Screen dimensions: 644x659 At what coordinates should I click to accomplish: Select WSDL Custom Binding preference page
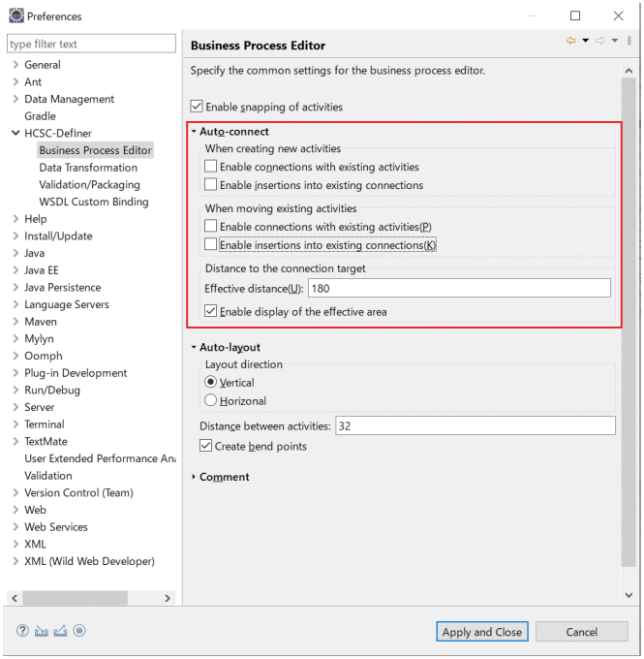[x=94, y=202]
